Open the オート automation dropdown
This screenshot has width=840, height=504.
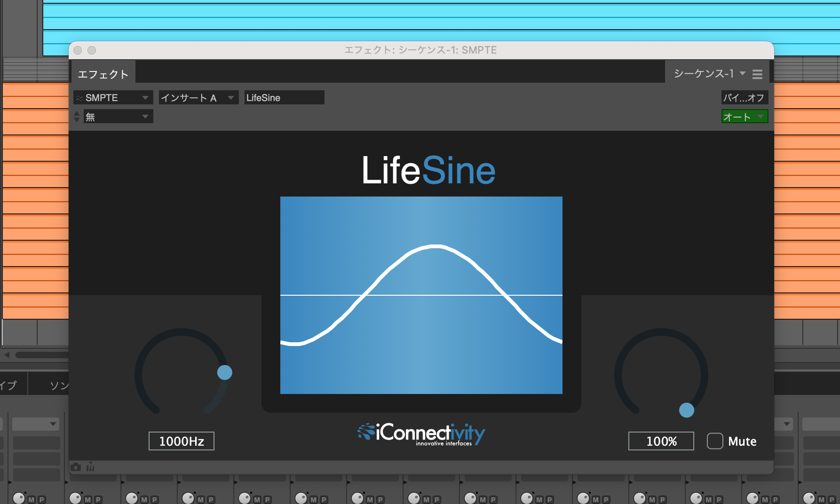(745, 116)
